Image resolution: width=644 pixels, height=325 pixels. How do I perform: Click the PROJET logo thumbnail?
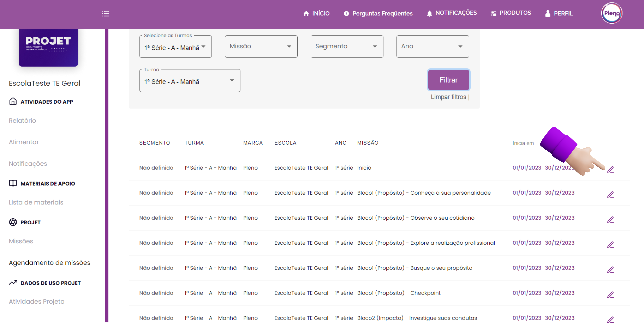[48, 47]
